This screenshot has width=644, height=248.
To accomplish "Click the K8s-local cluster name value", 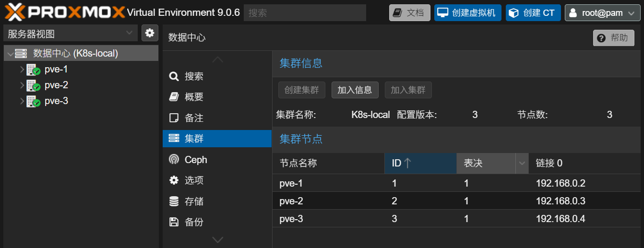I will pyautogui.click(x=370, y=115).
